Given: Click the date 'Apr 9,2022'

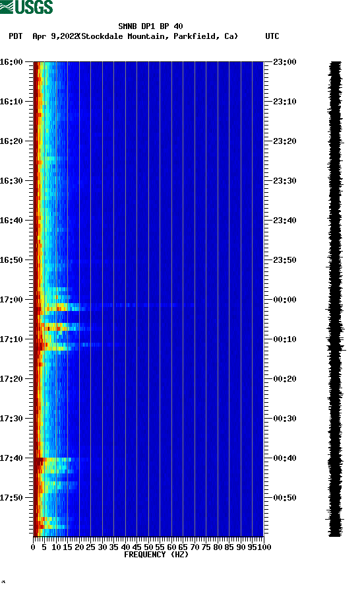Looking at the screenshot, I should click(55, 36).
